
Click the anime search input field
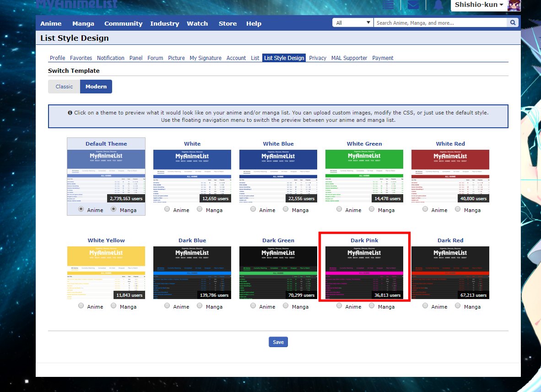point(439,23)
